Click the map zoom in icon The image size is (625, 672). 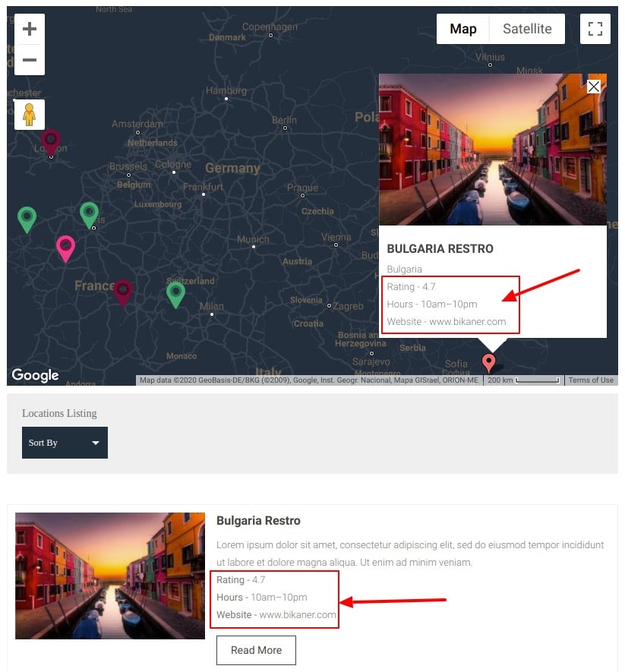pos(29,29)
